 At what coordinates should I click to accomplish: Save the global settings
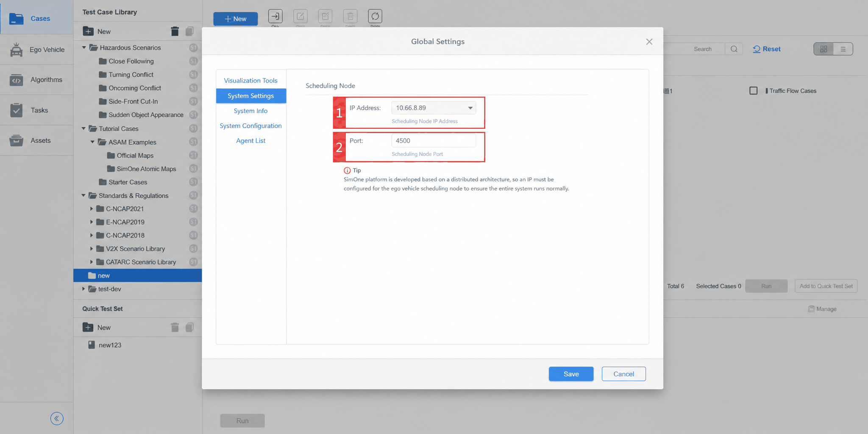coord(571,374)
